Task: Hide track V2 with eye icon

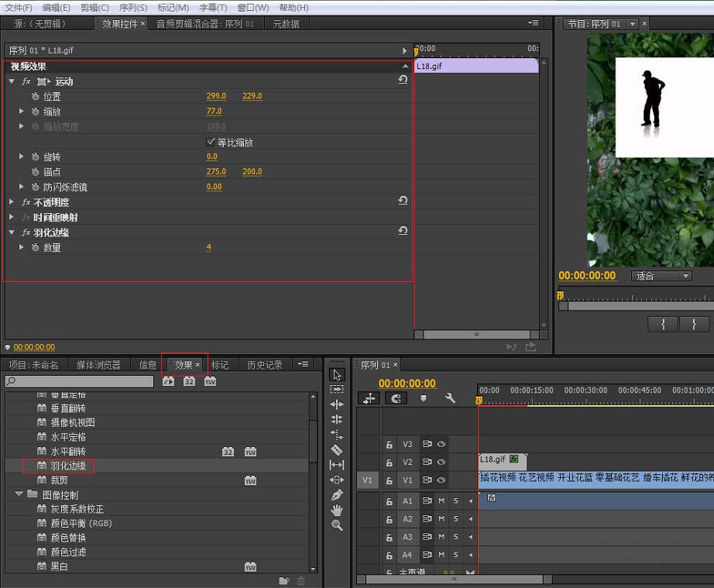Action: [x=441, y=462]
